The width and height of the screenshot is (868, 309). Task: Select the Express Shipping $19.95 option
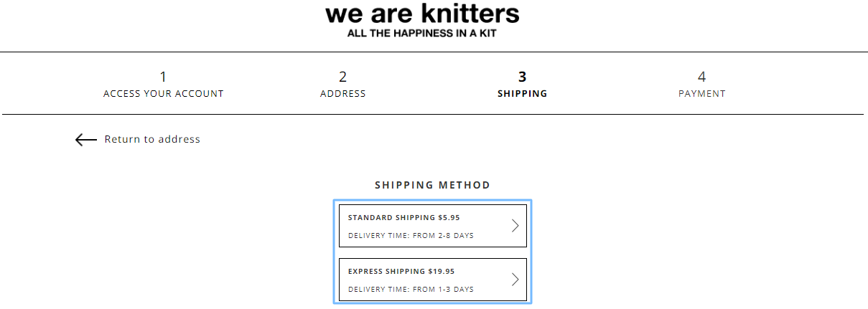click(x=433, y=280)
